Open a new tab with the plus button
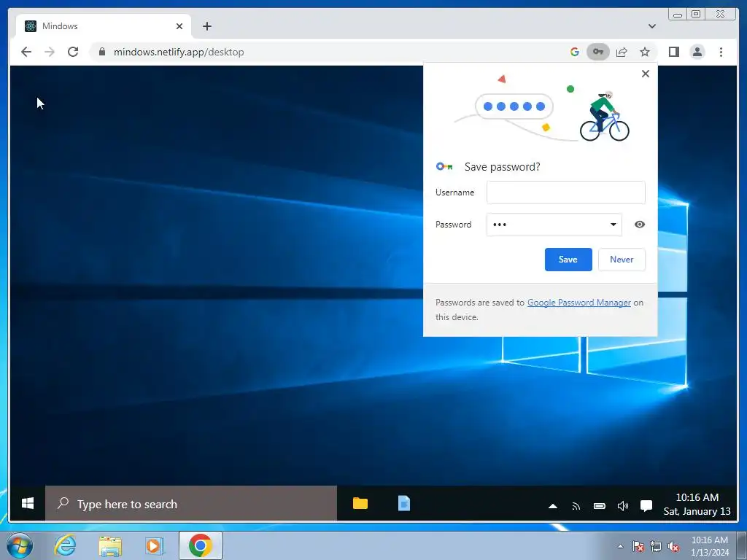This screenshot has height=560, width=747. click(x=206, y=26)
